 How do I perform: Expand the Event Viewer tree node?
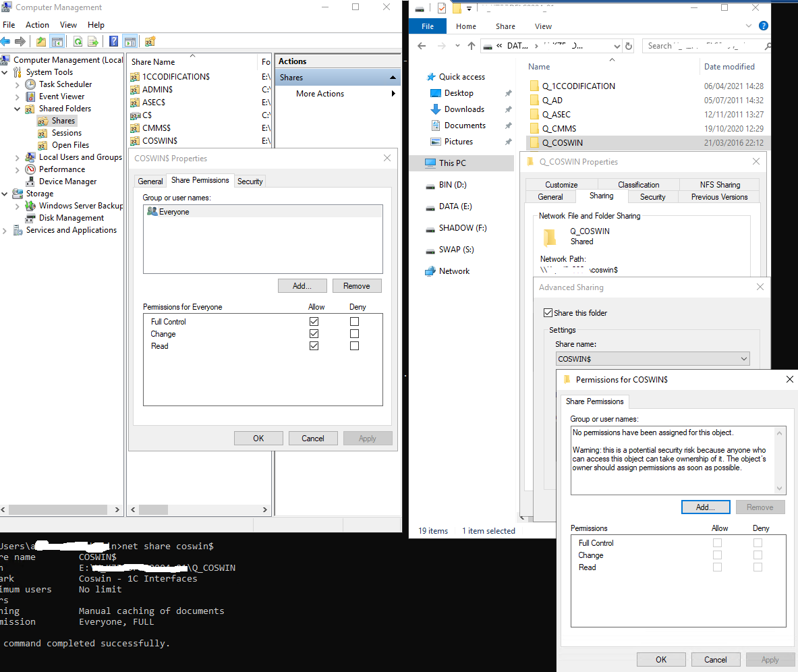tap(18, 96)
